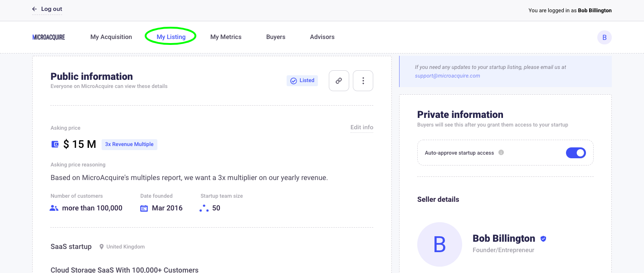The width and height of the screenshot is (644, 273).
Task: Click the United Kingdom location text
Action: tap(126, 247)
